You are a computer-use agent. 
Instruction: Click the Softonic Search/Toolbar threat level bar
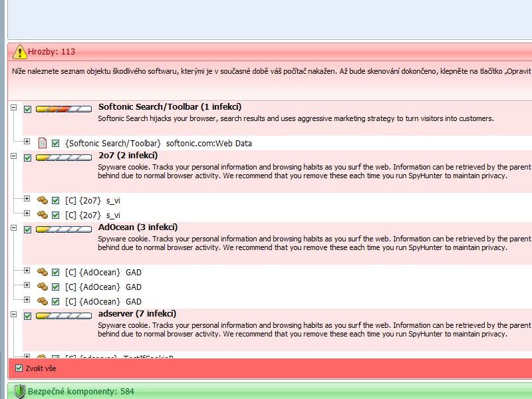[x=64, y=109]
